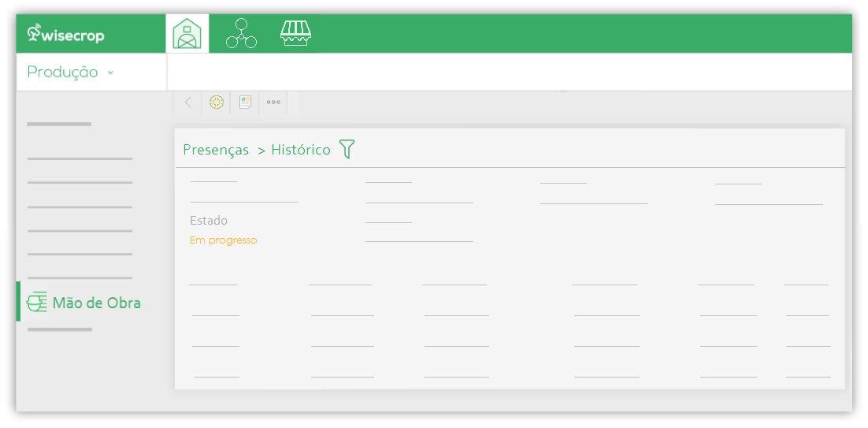Click the lifebuoy help icon
This screenshot has height=428, width=868.
tap(216, 102)
